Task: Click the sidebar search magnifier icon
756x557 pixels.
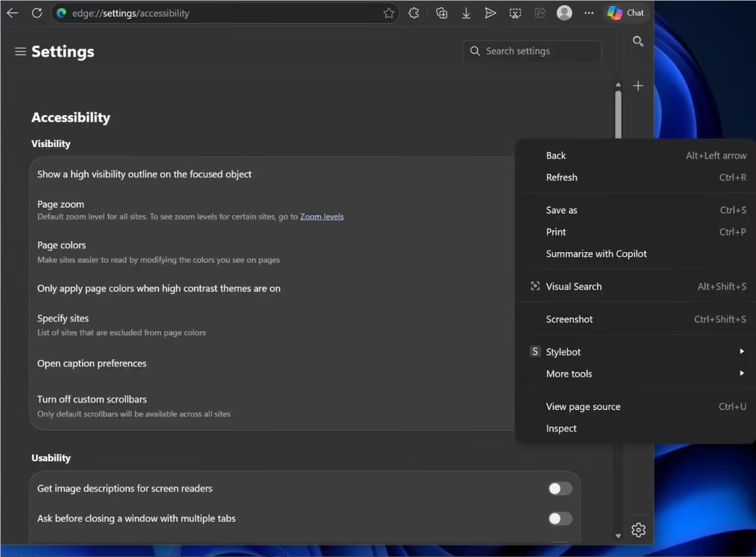Action: point(638,42)
